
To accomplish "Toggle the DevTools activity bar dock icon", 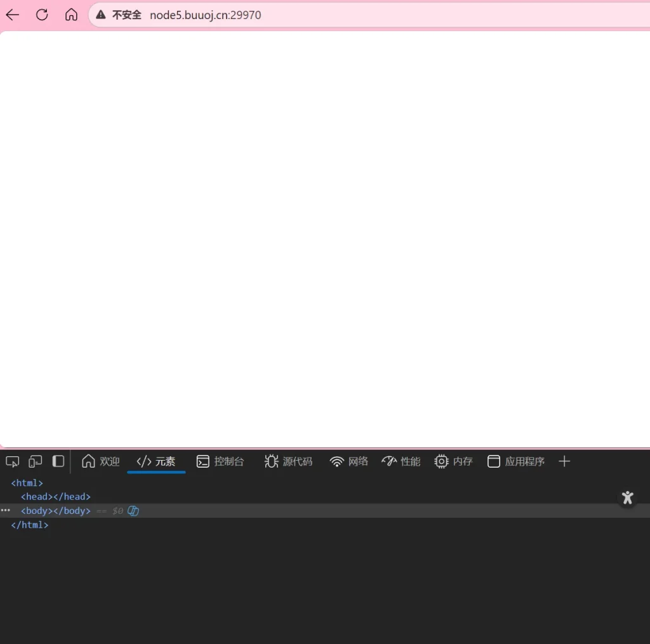I will pos(58,461).
